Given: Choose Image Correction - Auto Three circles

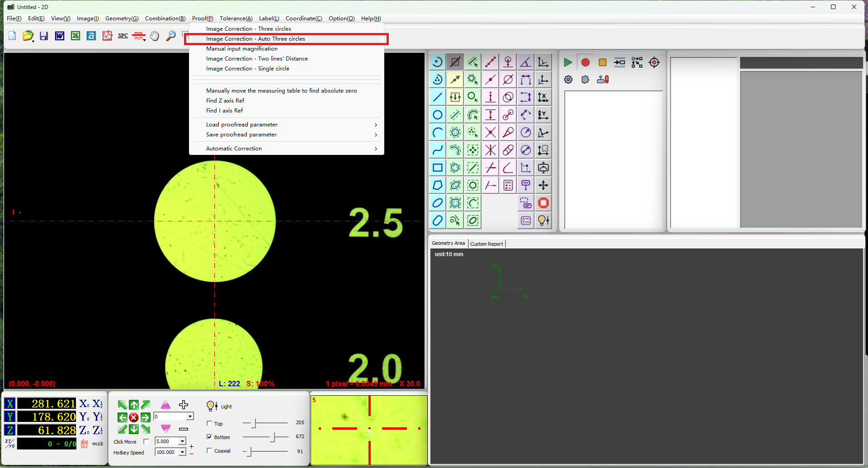Looking at the screenshot, I should pyautogui.click(x=287, y=39).
